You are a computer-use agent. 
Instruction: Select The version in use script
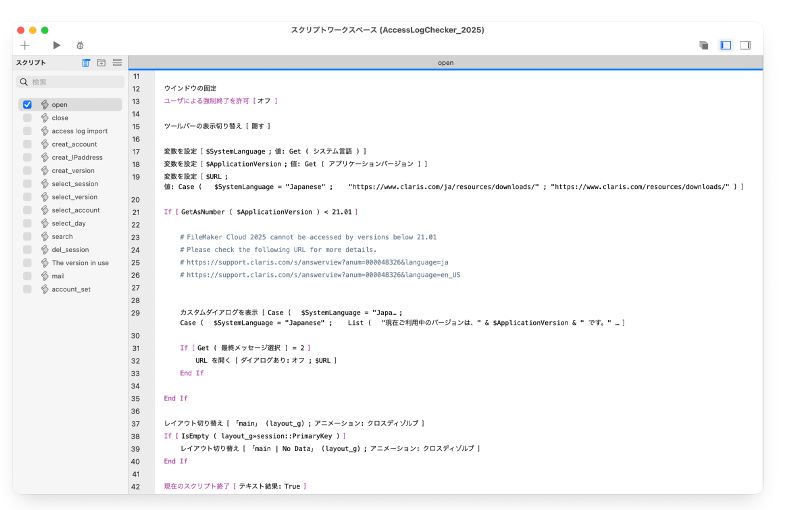pyautogui.click(x=80, y=262)
